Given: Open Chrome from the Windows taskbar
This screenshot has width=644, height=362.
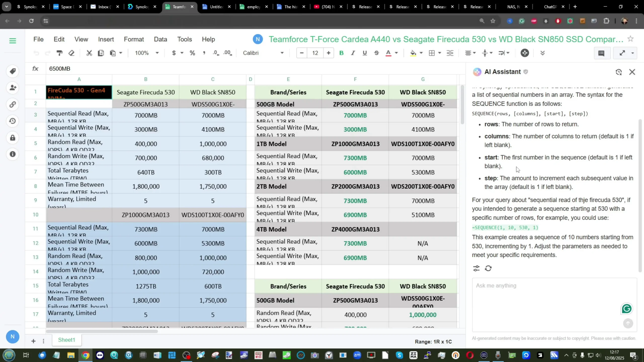Looking at the screenshot, I should click(85, 355).
